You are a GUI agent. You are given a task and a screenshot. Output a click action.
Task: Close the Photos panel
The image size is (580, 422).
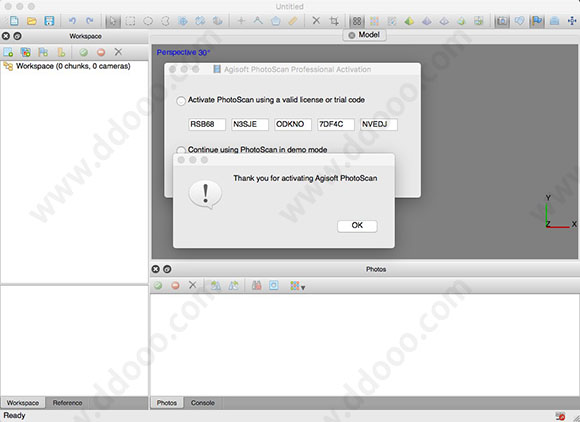[x=155, y=269]
